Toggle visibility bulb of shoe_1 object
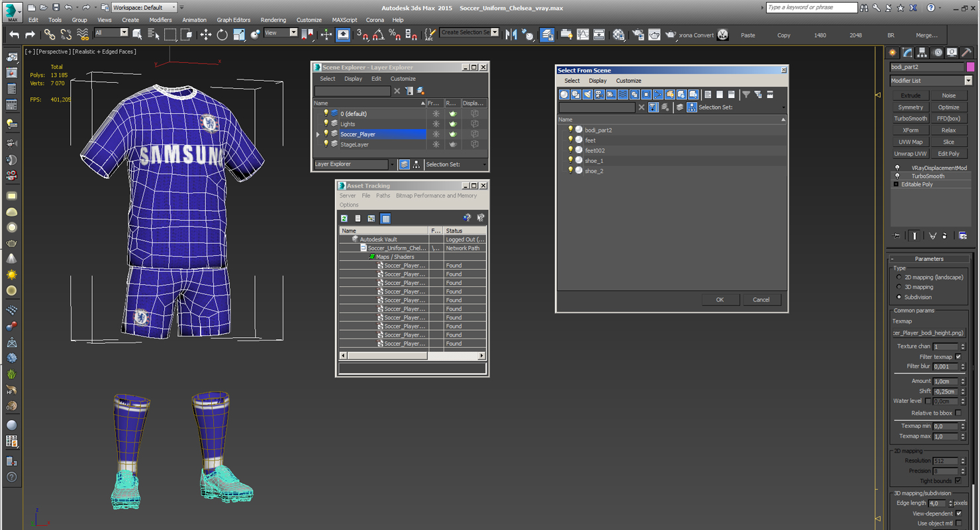980x530 pixels. [570, 160]
